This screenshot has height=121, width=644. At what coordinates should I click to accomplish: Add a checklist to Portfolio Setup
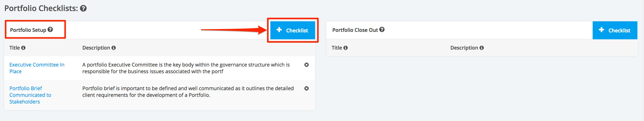coord(292,30)
